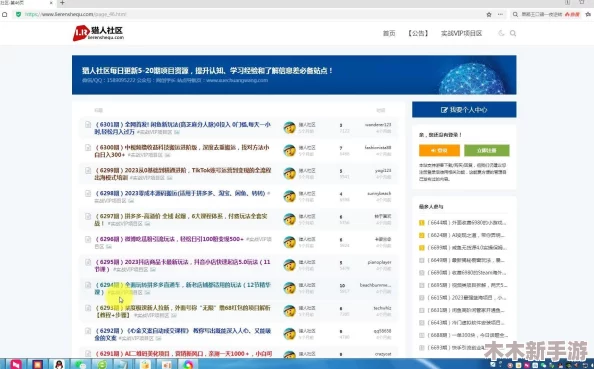Open post (6297期) 拼多多
The width and height of the screenshot is (594, 369).
[x=181, y=219]
